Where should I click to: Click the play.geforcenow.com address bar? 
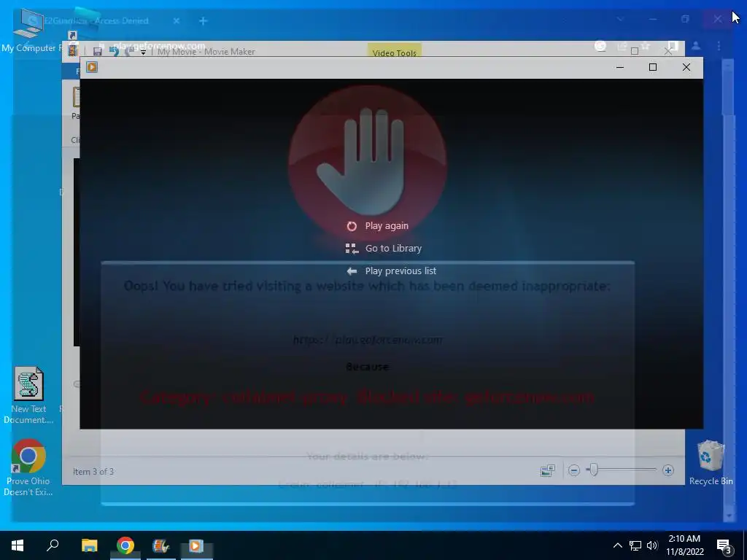(159, 46)
